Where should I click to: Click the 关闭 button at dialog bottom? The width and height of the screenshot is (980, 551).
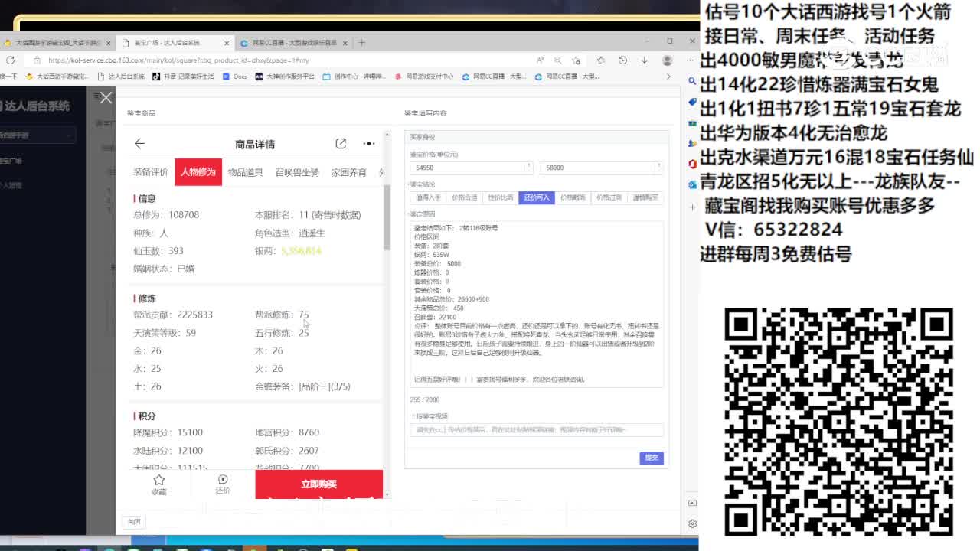coord(134,522)
